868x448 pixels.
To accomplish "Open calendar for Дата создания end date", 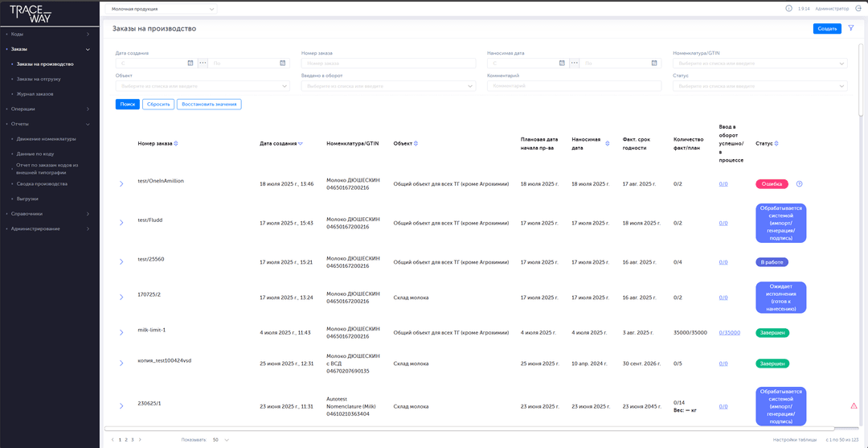I will [x=282, y=63].
